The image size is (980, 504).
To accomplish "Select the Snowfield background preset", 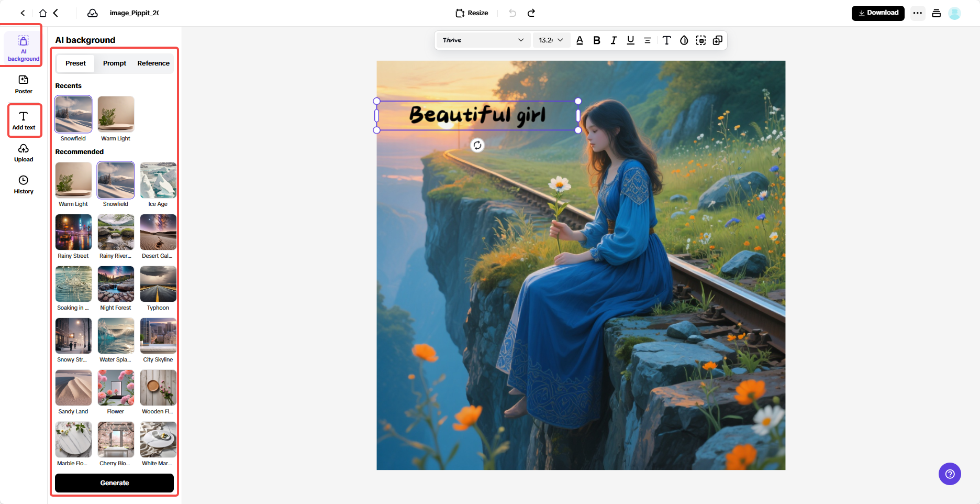I will 73,114.
